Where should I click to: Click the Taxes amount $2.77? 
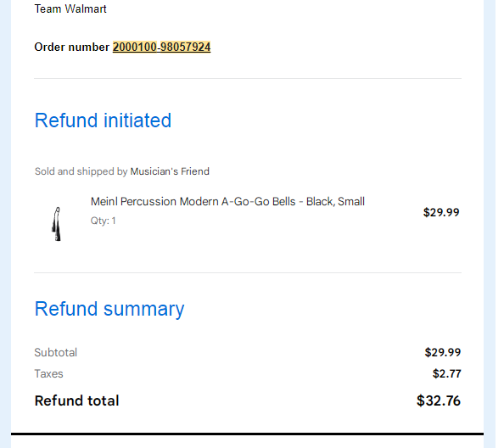click(446, 374)
